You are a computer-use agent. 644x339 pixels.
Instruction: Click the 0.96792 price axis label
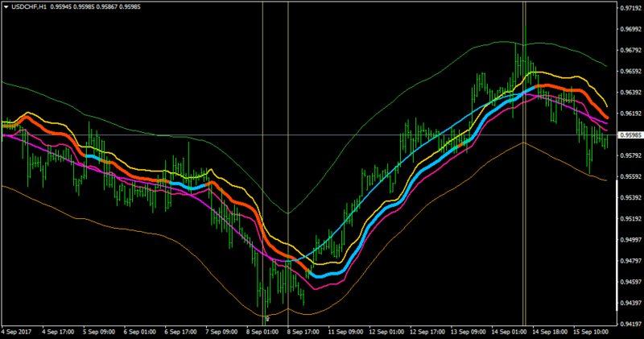click(631, 51)
